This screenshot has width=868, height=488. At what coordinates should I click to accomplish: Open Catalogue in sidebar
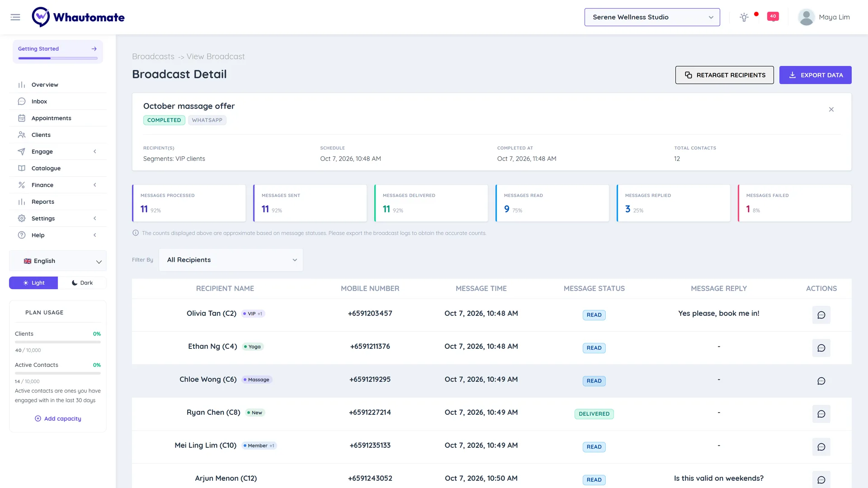(x=58, y=168)
